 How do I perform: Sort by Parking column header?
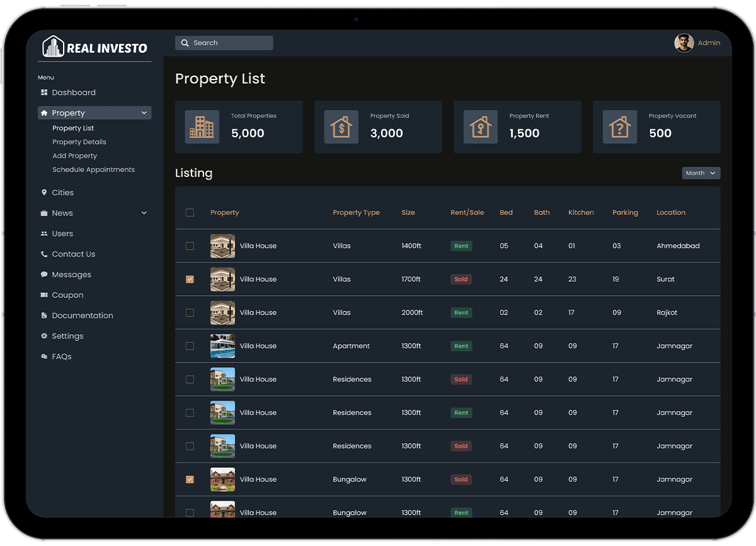click(625, 212)
